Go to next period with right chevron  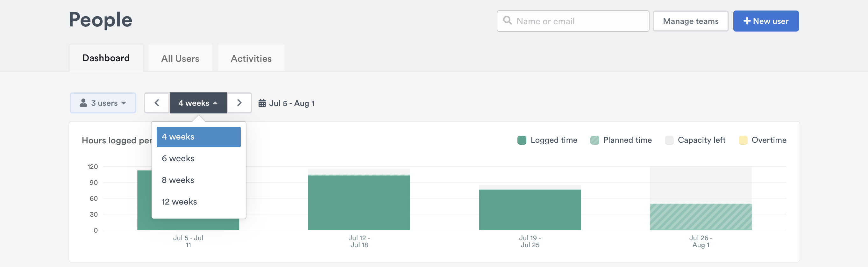(239, 103)
